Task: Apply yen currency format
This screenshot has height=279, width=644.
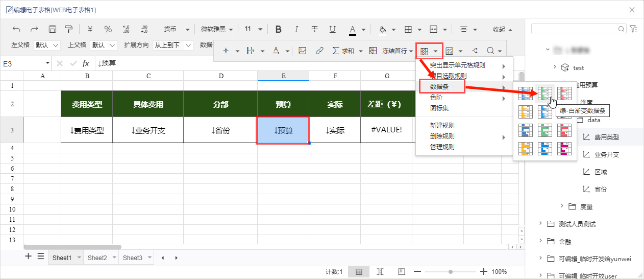Action: tap(90, 29)
